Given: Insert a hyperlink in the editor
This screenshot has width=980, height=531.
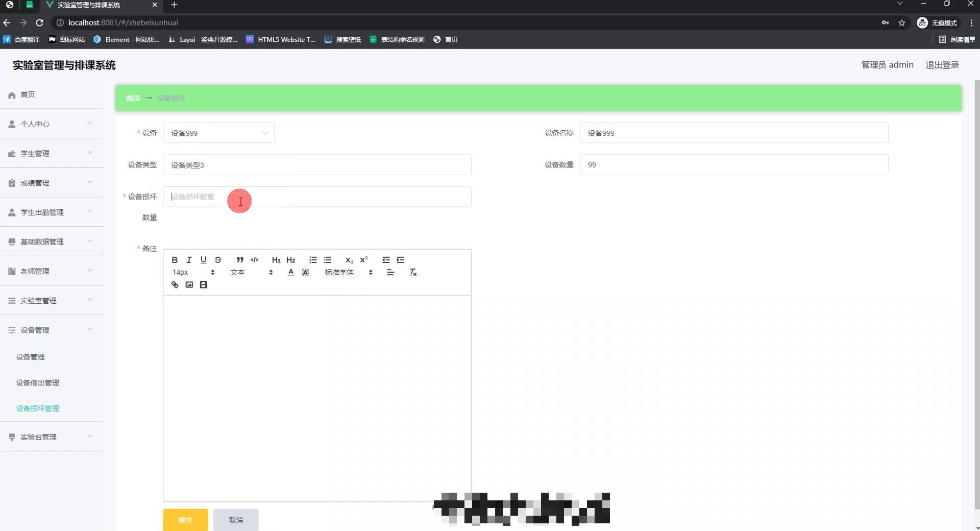Looking at the screenshot, I should click(x=175, y=284).
